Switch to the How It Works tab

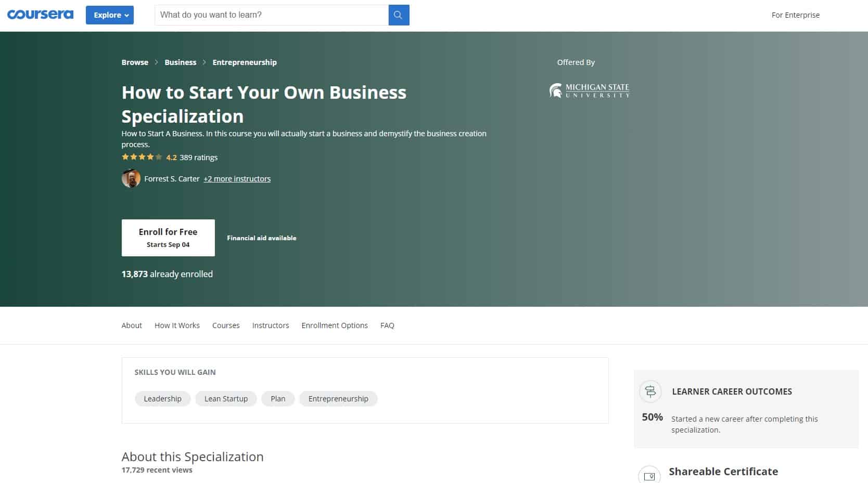177,325
